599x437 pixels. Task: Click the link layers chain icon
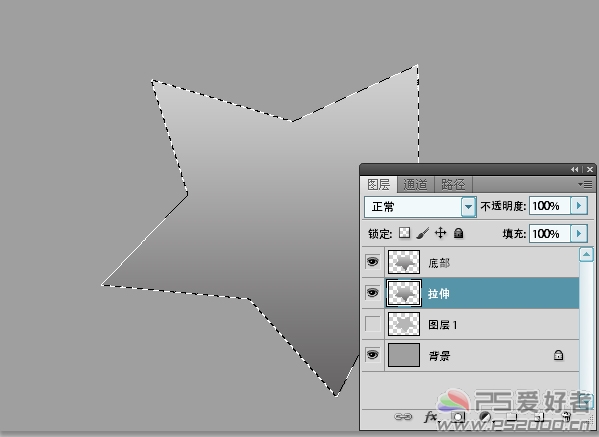pyautogui.click(x=403, y=417)
